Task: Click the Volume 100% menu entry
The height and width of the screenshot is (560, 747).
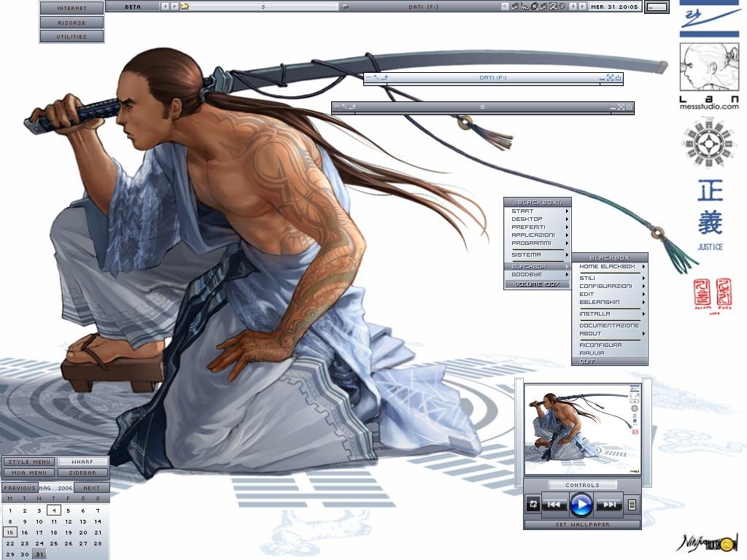Action: tap(538, 284)
